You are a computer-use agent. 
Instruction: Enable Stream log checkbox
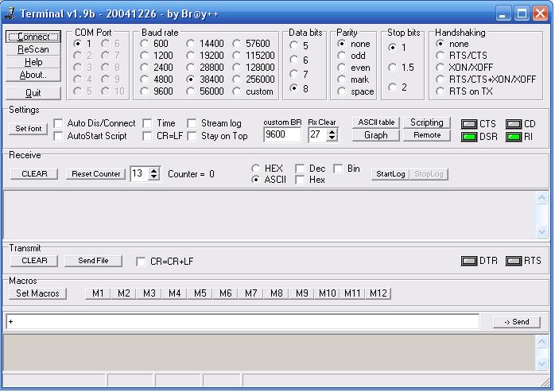[192, 123]
